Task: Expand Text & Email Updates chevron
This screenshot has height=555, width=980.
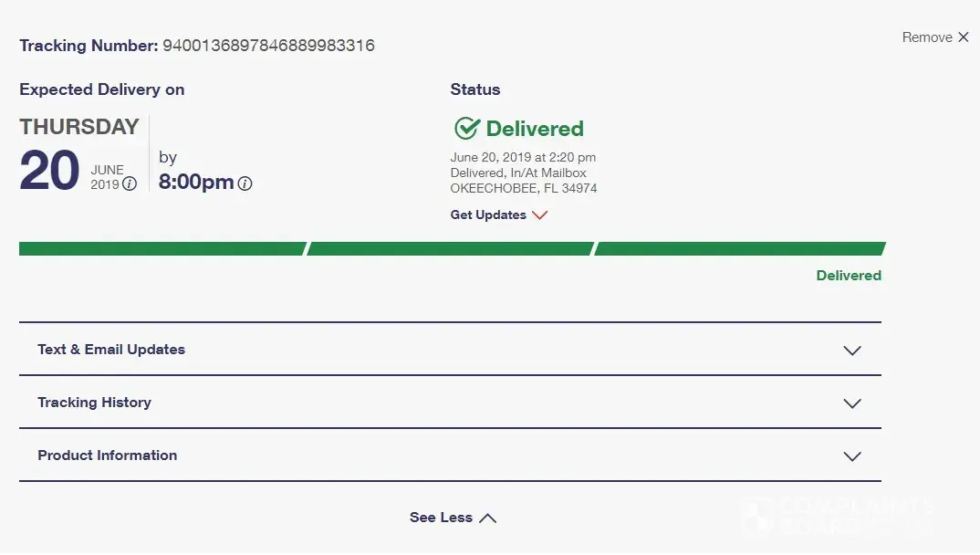Action: 852,351
